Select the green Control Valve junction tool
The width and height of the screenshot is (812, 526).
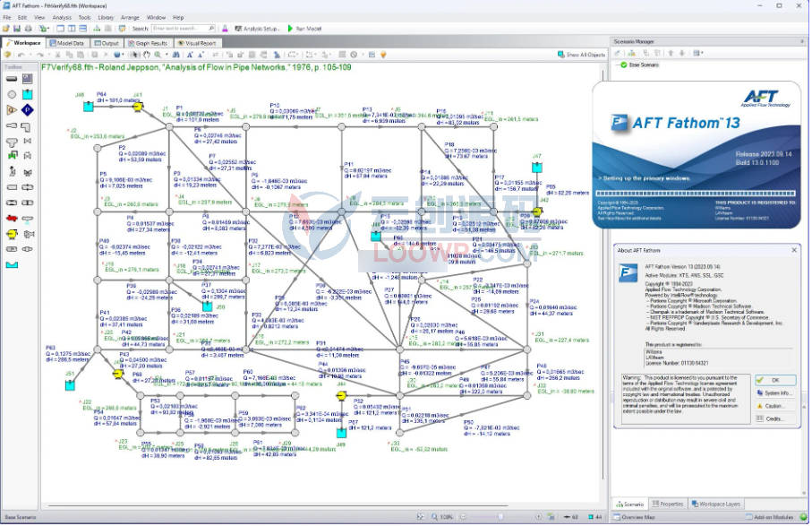[12, 155]
